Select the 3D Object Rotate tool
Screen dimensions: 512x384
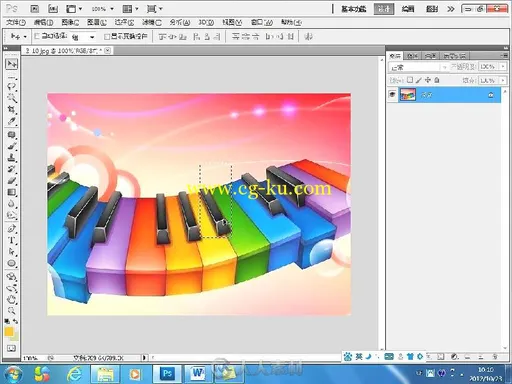pos(12,277)
